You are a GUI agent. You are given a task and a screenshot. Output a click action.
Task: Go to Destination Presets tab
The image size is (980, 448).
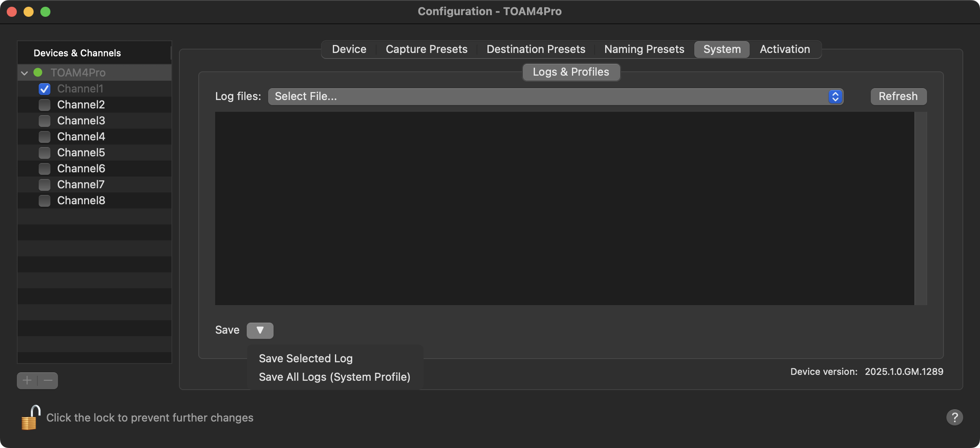pyautogui.click(x=536, y=49)
